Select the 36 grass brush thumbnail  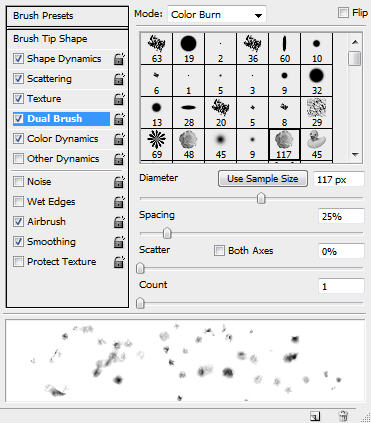(x=253, y=49)
